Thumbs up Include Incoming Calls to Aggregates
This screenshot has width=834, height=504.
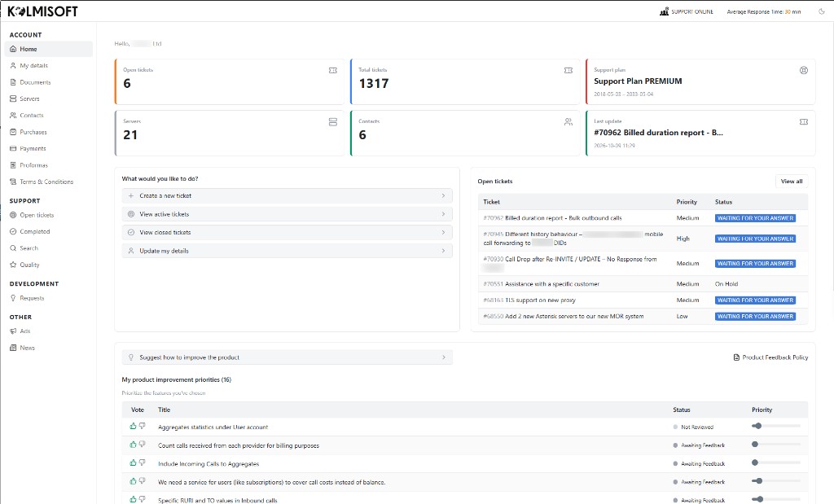coord(133,462)
